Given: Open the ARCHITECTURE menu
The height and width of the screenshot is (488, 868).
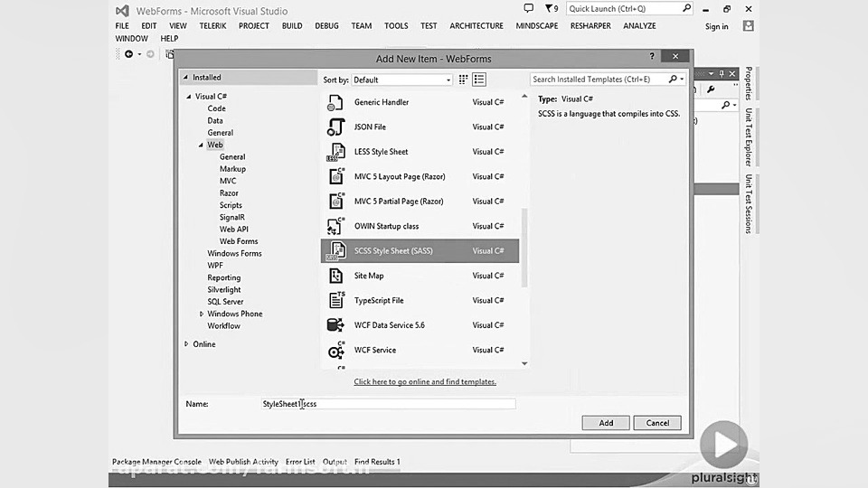Looking at the screenshot, I should [476, 26].
